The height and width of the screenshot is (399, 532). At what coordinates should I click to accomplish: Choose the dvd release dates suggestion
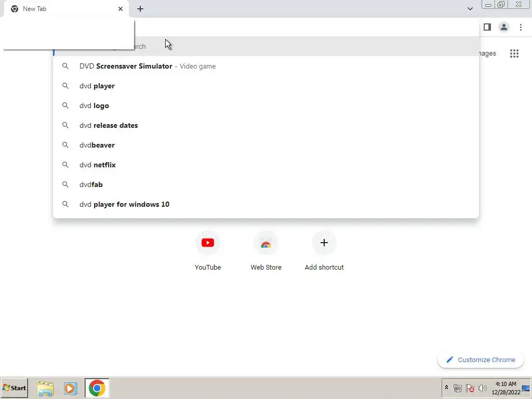266,125
